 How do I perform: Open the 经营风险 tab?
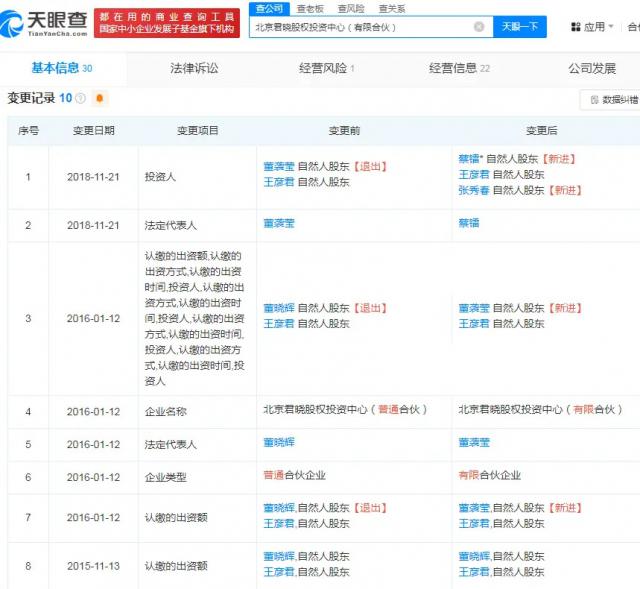click(x=326, y=68)
